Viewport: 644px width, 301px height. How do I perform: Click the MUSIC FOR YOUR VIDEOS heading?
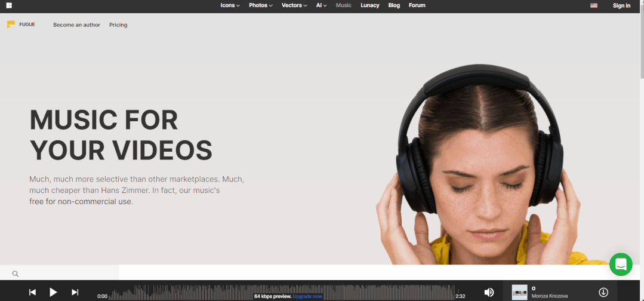click(x=121, y=135)
